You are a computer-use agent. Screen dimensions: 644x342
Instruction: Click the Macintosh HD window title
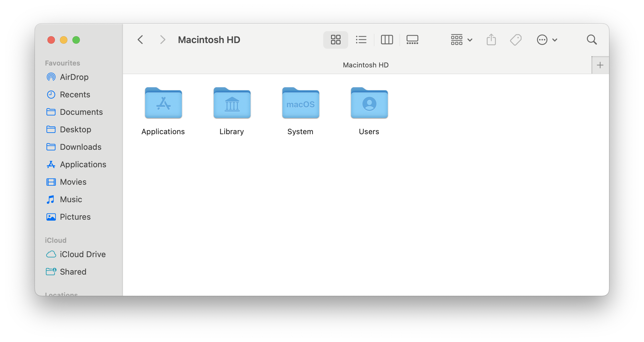pos(209,40)
